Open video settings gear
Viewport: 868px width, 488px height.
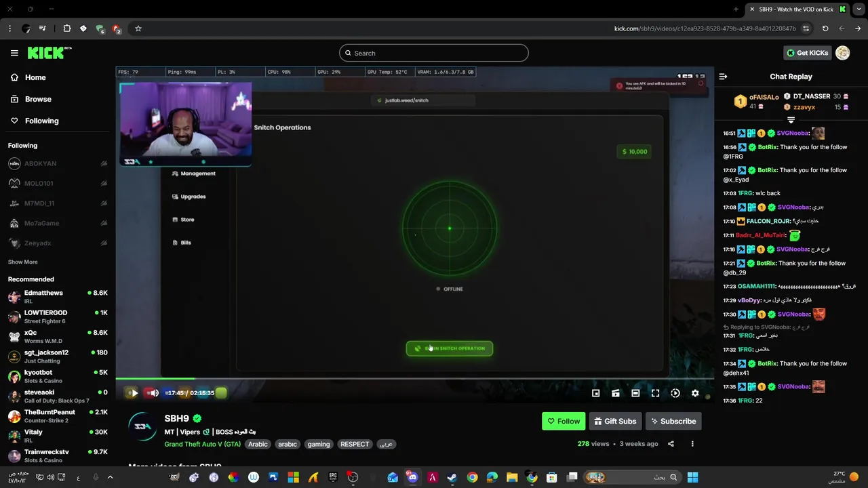695,393
